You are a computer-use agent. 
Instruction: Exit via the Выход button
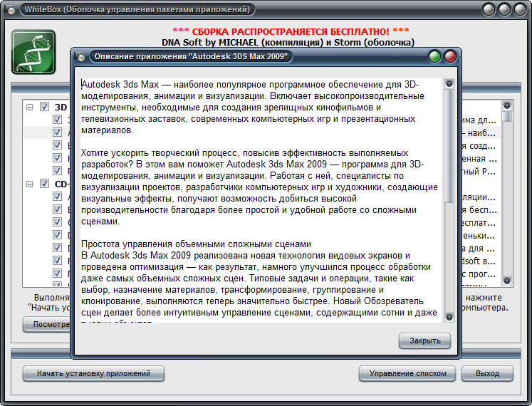(487, 373)
